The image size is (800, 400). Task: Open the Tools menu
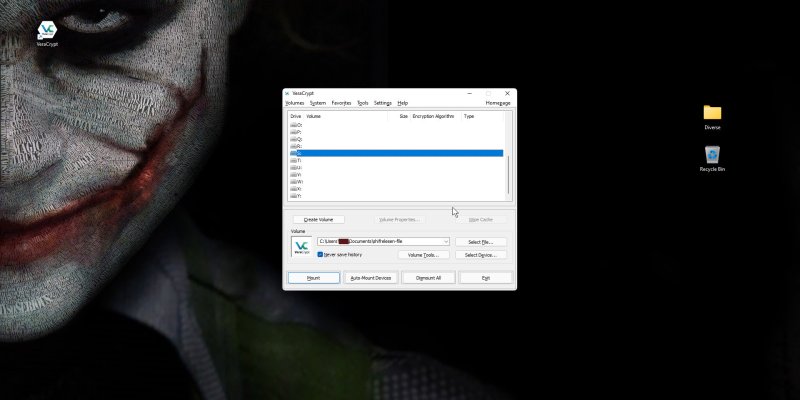point(363,103)
